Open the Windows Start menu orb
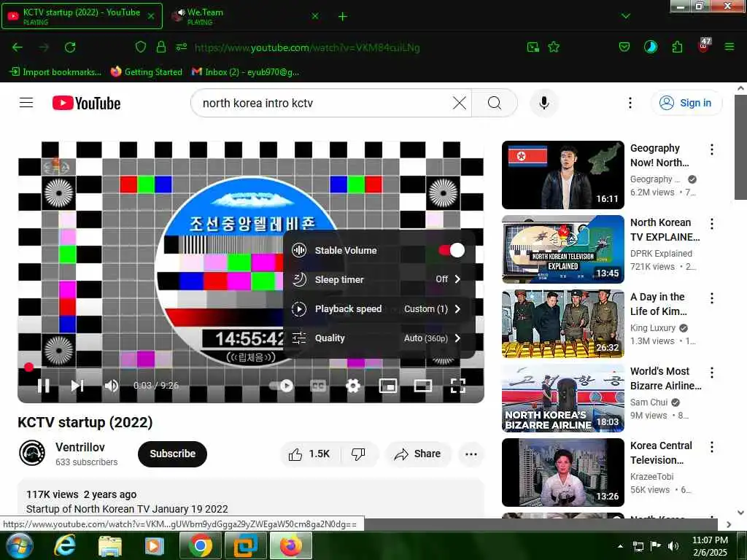The width and height of the screenshot is (747, 560). pos(18,545)
